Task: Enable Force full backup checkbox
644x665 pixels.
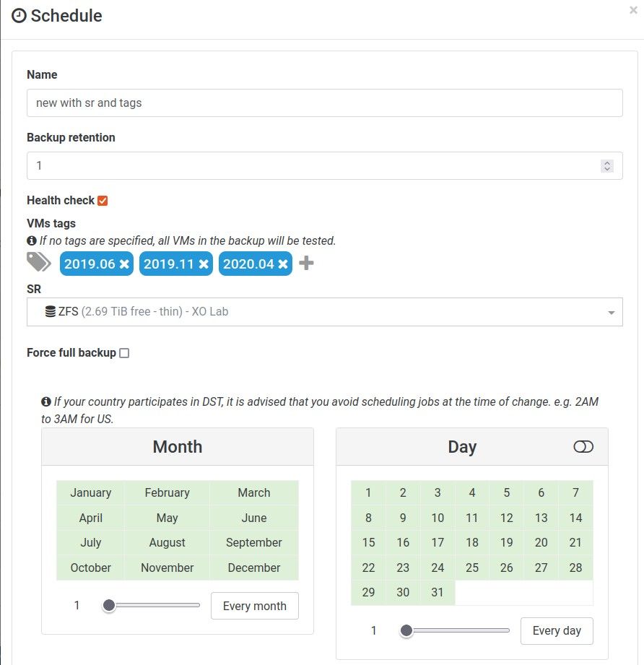Action: click(x=124, y=353)
